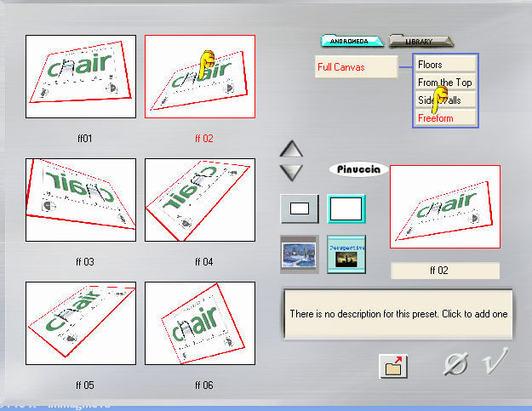This screenshot has height=411, width=532.
Task: Select the Floors category
Action: click(445, 65)
